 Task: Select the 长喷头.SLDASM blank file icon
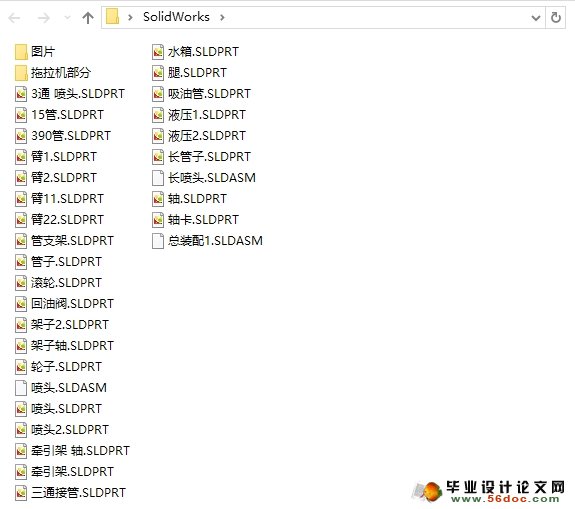coord(158,177)
